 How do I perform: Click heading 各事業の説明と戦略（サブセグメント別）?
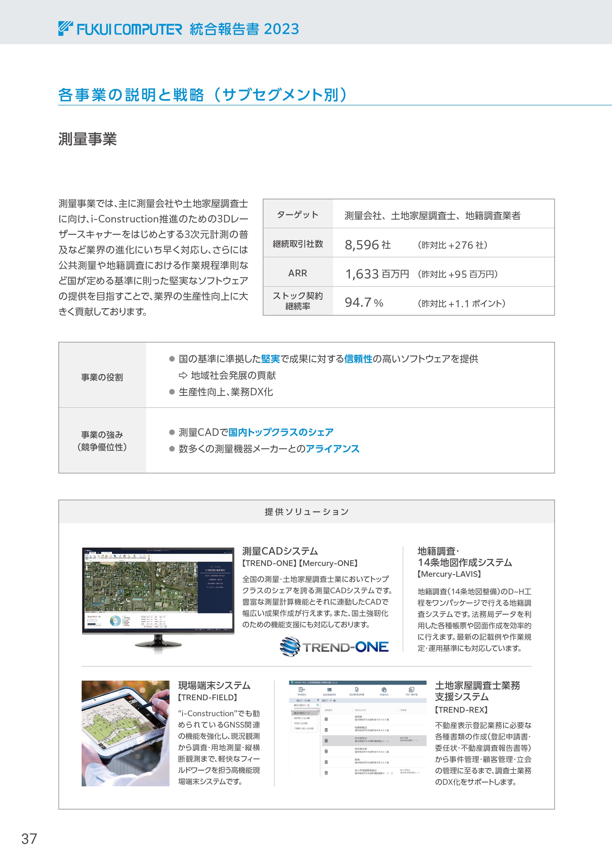tap(203, 94)
